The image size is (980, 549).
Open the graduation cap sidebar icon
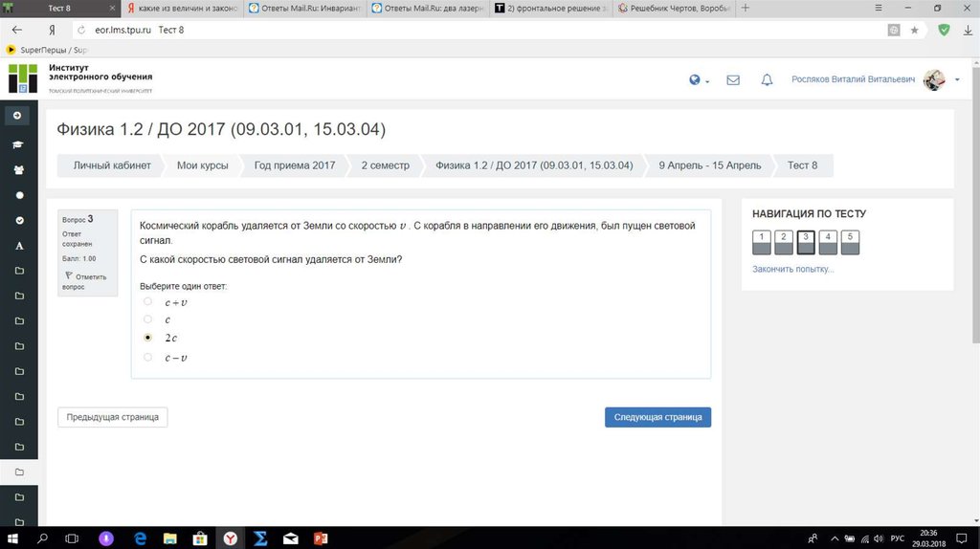point(18,144)
